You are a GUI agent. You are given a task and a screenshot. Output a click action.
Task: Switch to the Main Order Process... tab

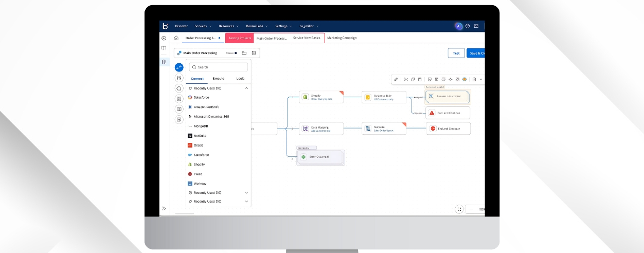(x=272, y=38)
